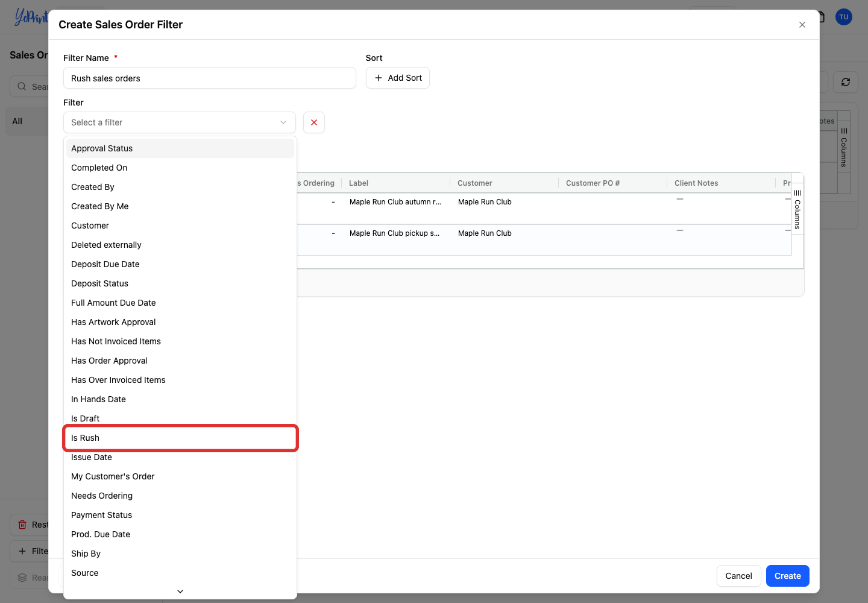Open Maple Run Club autumn row label

[395, 202]
